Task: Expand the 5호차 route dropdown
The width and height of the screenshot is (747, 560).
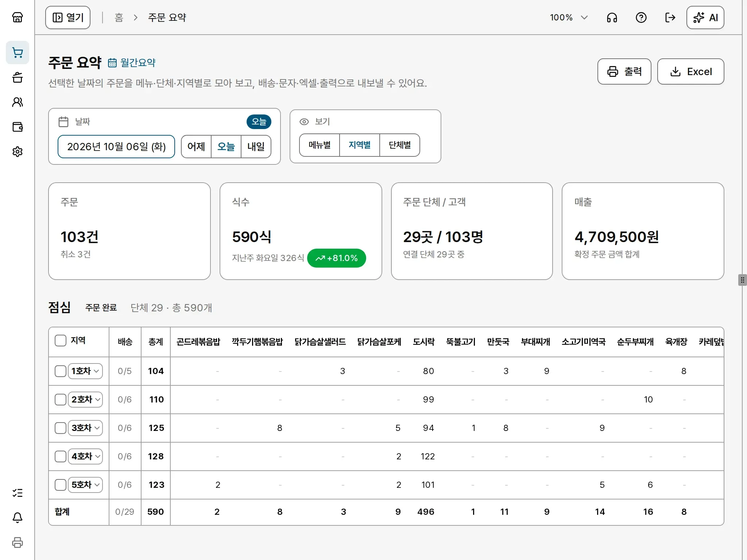Action: pos(85,485)
